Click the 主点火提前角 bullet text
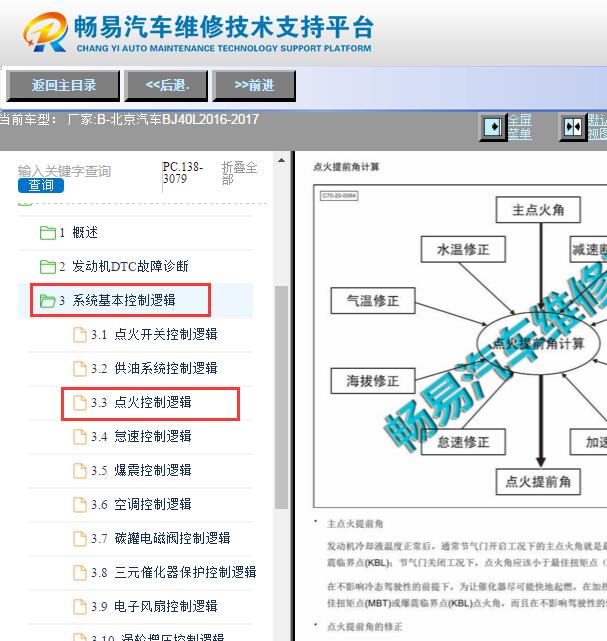The height and width of the screenshot is (641, 607). coord(355,524)
